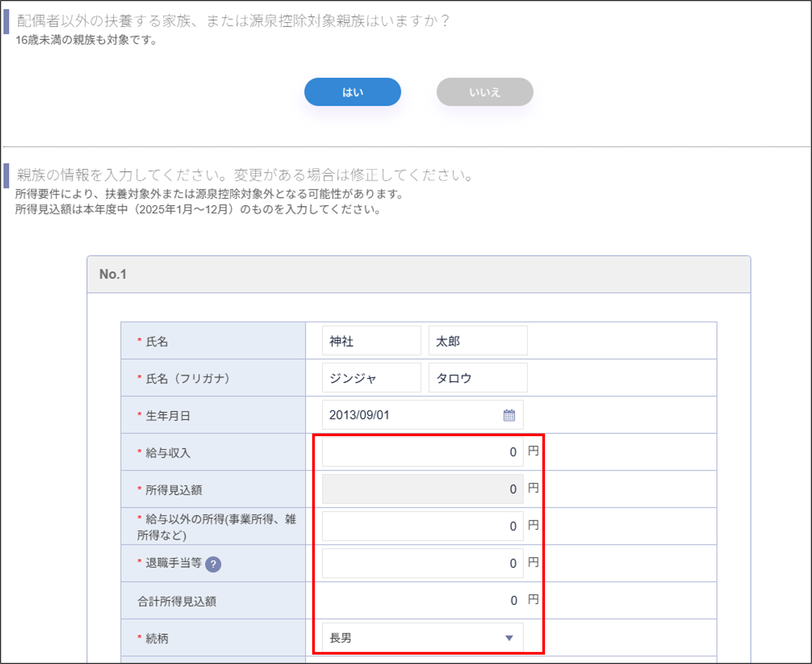Select the furigana field containing ジンジャ
The width and height of the screenshot is (812, 664).
point(371,378)
